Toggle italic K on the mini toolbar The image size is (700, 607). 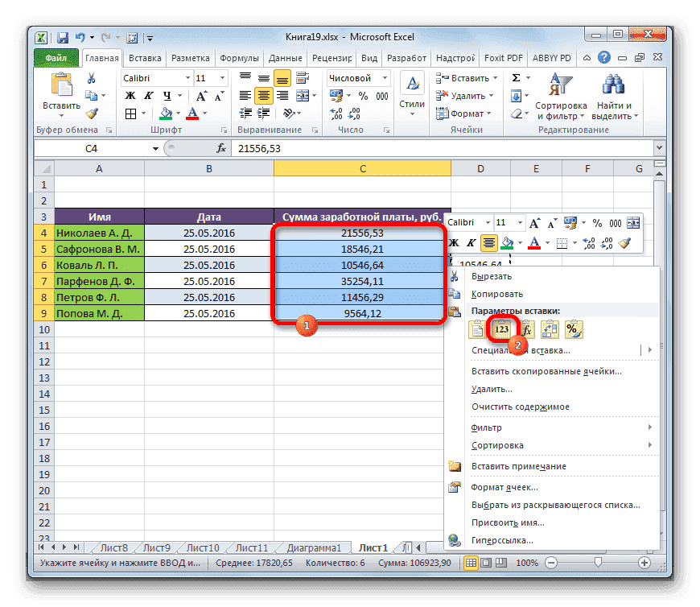471,242
